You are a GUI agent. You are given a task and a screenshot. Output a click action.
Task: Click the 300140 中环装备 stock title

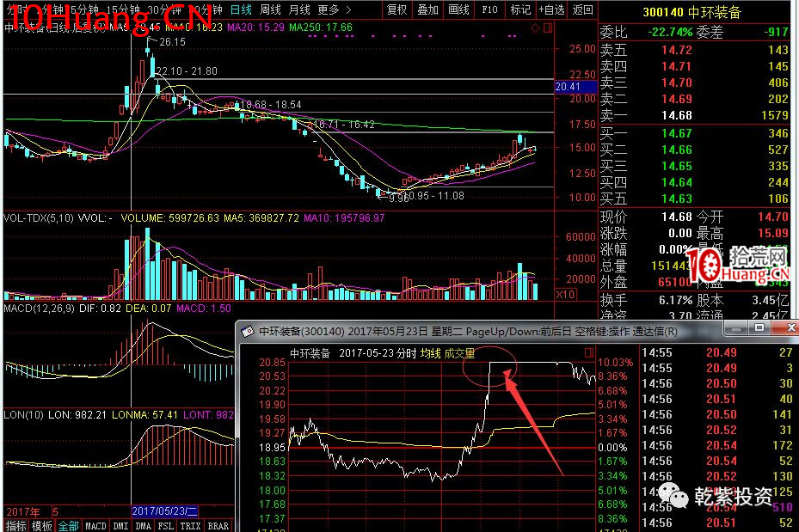pyautogui.click(x=691, y=12)
